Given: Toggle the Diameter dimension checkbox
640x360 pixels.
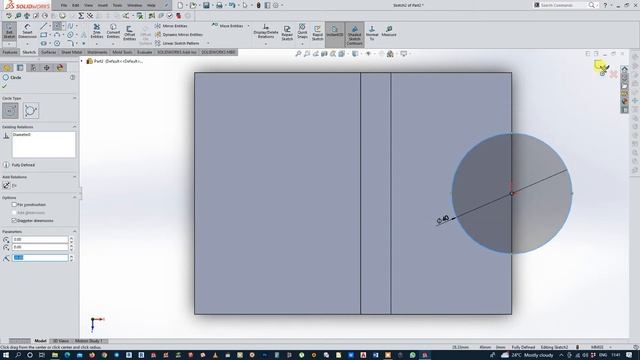Looking at the screenshot, I should pyautogui.click(x=14, y=220).
